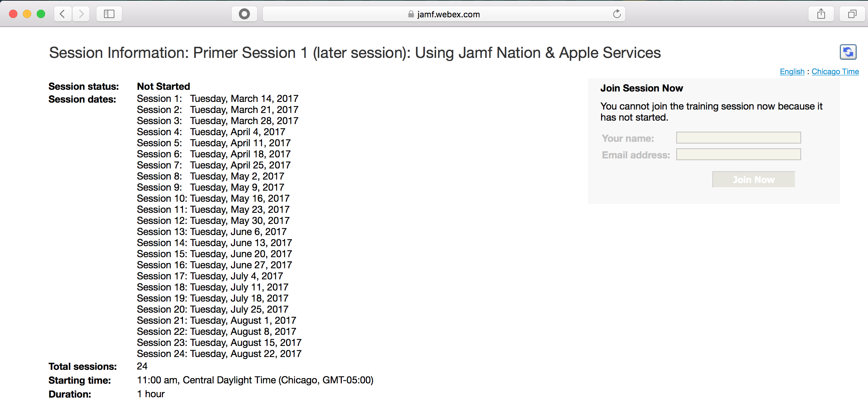Open the privacy report shield button
This screenshot has height=400, width=868.
click(x=244, y=14)
